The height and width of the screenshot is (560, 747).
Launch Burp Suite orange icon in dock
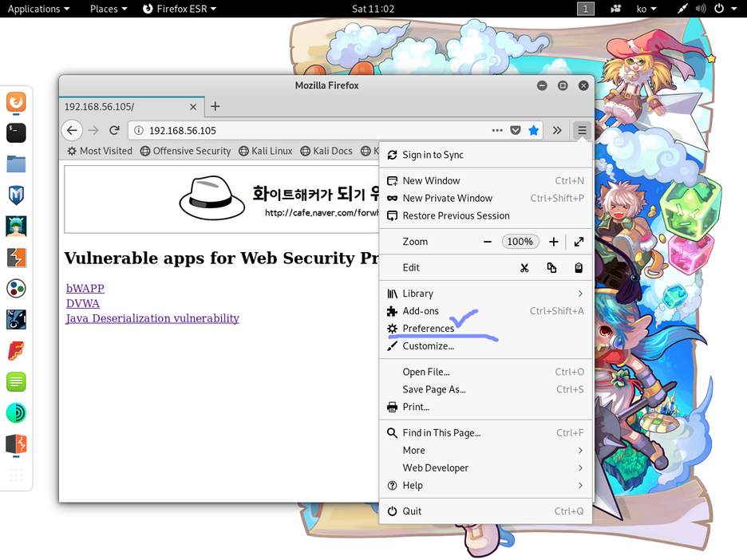tap(16, 258)
